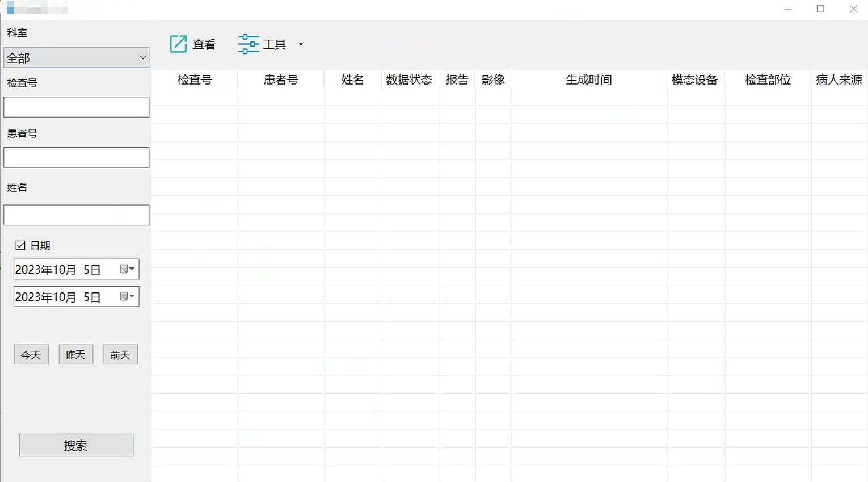
Task: Click the 今天 button
Action: pyautogui.click(x=31, y=355)
